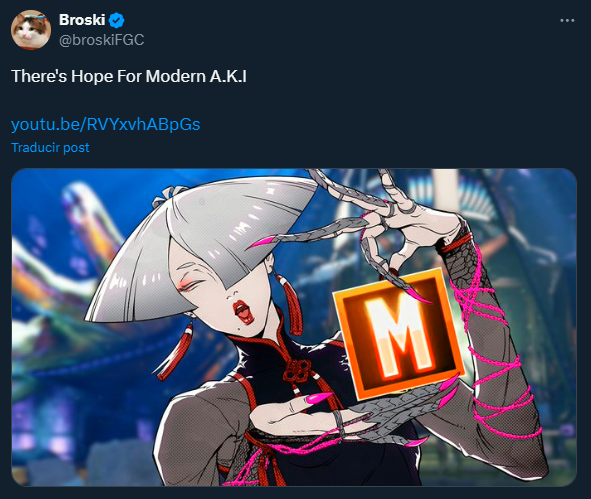Click the red tassel earring below the gray hair edge
This screenshot has height=499, width=591.
(175, 352)
